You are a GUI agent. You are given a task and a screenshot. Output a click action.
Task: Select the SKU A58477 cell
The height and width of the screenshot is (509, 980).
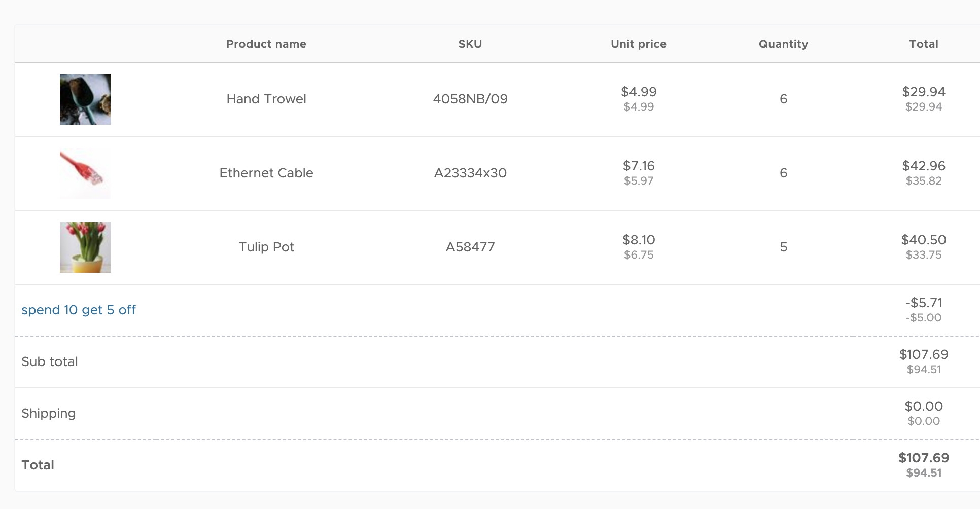[x=470, y=247]
